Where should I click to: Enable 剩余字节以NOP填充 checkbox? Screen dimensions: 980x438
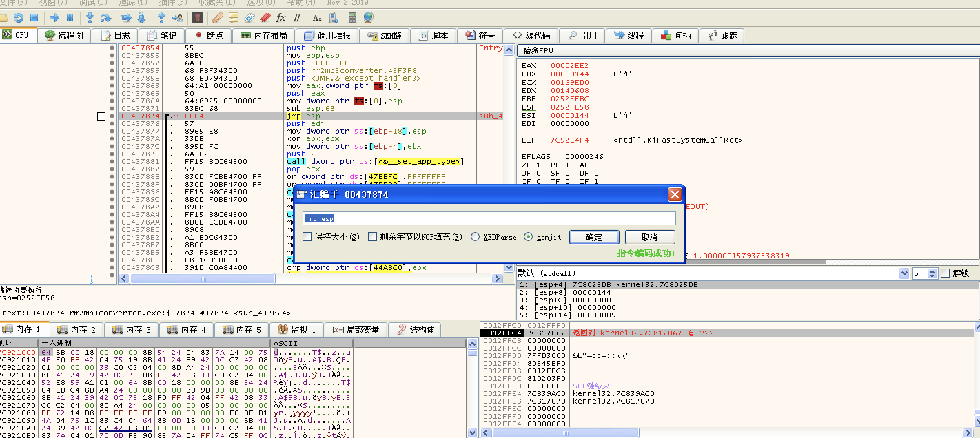372,237
